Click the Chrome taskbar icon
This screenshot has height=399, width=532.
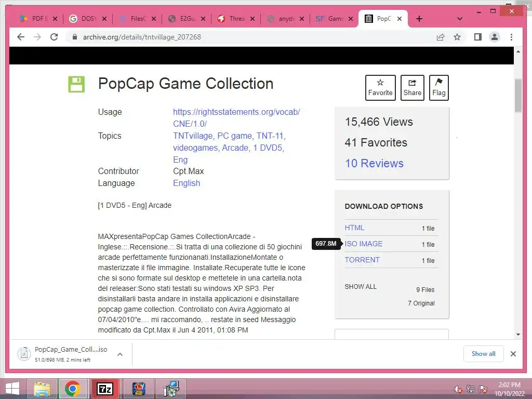point(72,389)
